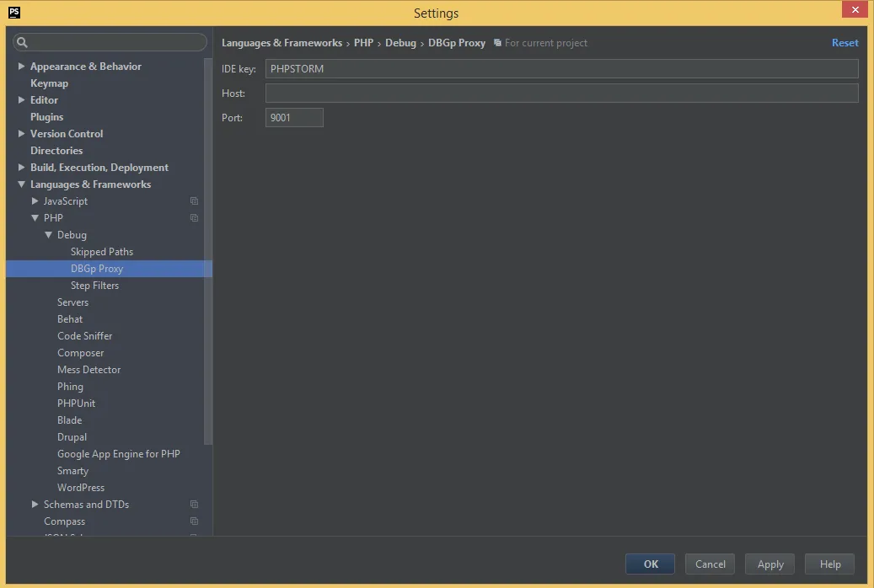Collapse Languages & Frameworks node

[21, 184]
